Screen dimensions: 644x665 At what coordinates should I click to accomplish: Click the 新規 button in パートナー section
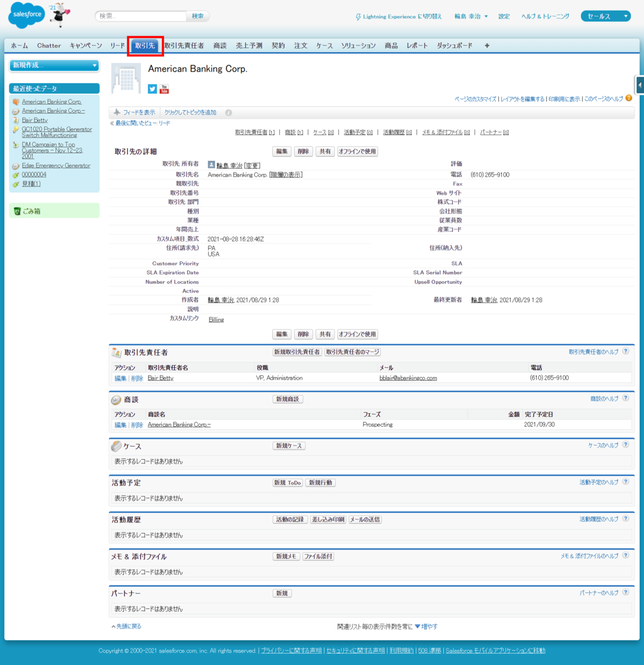tap(282, 593)
